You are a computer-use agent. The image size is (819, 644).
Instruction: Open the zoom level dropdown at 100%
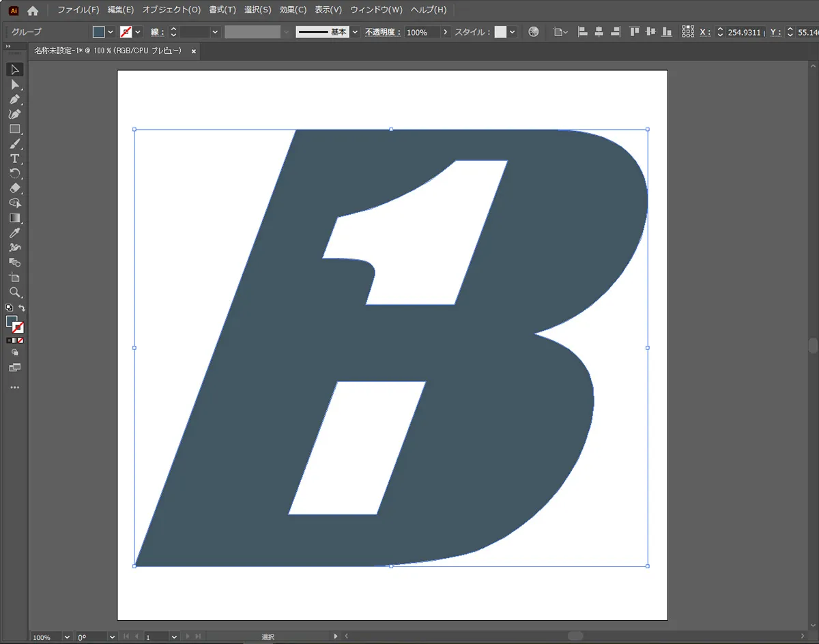[67, 637]
